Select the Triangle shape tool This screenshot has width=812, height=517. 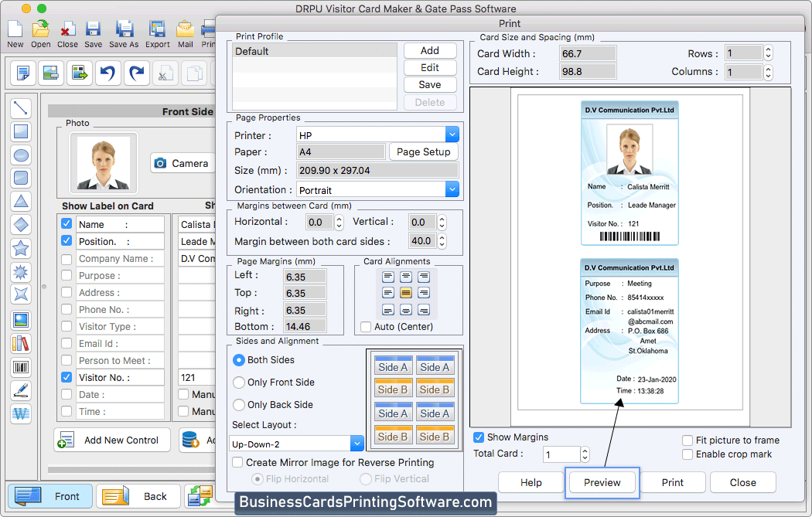click(x=21, y=202)
